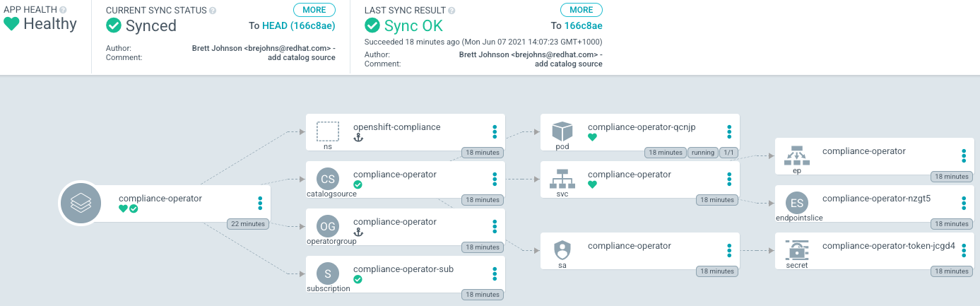The width and height of the screenshot is (980, 306).
Task: Click MORE under Last Sync Result
Action: click(581, 10)
